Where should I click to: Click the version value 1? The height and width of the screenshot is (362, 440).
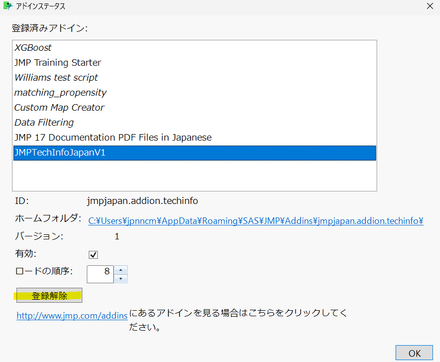click(117, 237)
